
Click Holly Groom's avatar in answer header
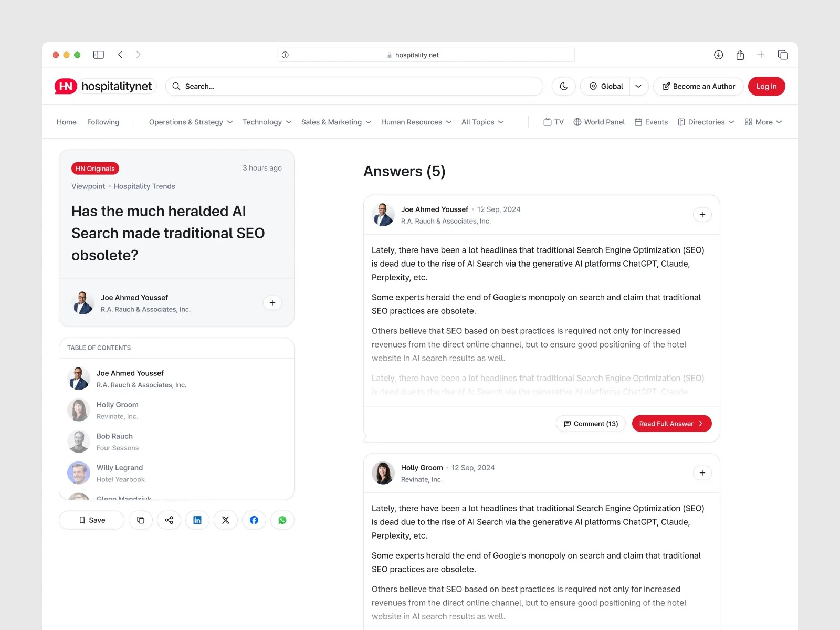[x=383, y=473]
